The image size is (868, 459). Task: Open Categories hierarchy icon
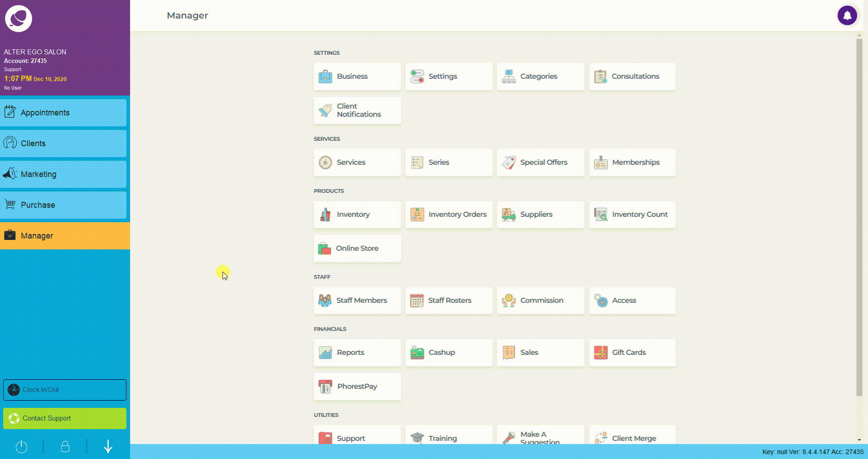click(509, 76)
